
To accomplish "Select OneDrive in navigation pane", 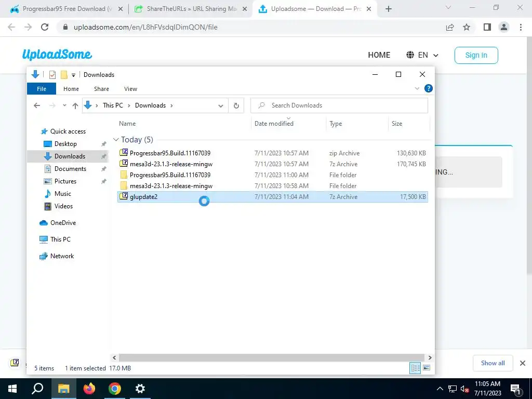I will click(x=63, y=223).
